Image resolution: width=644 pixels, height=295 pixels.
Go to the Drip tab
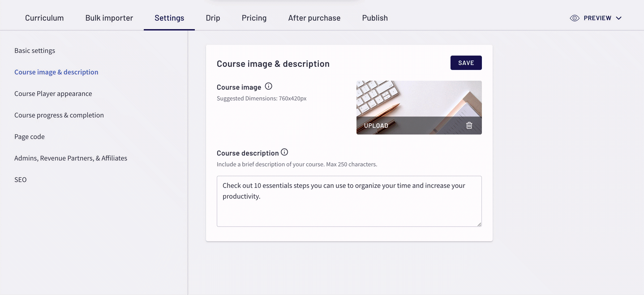click(x=213, y=18)
